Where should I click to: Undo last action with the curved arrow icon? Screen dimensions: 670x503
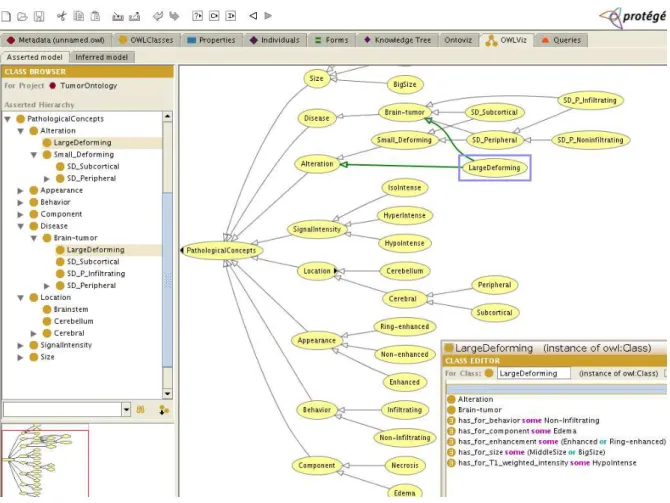coord(158,16)
